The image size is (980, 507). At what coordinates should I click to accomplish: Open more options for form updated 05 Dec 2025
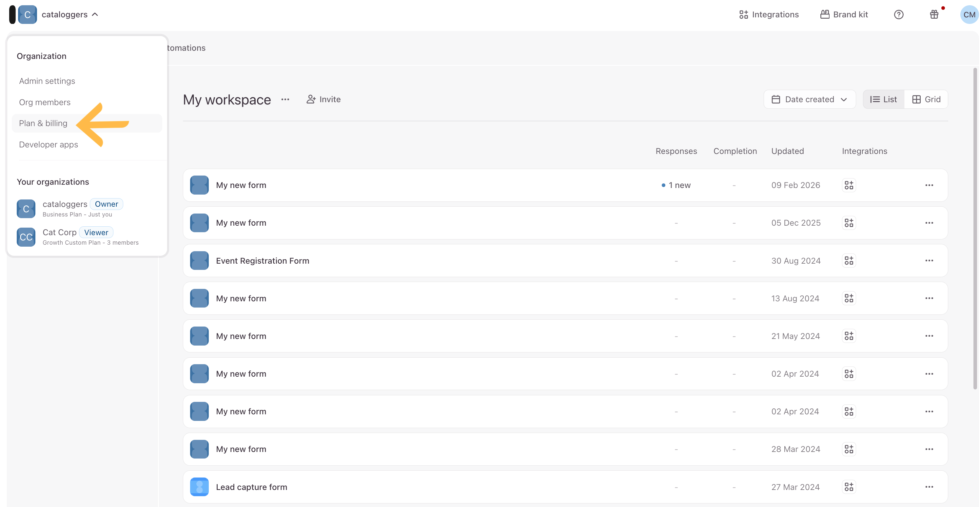pos(929,223)
